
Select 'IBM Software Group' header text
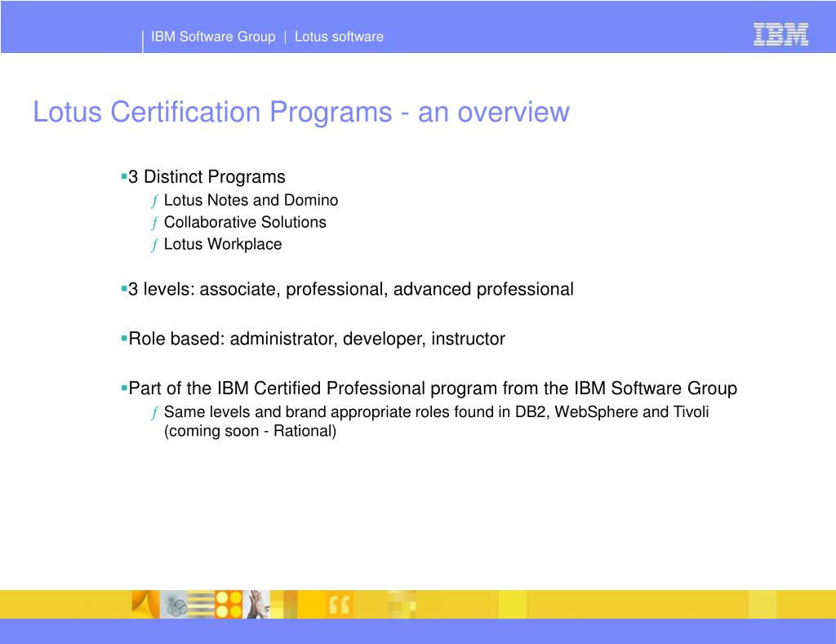[213, 37]
